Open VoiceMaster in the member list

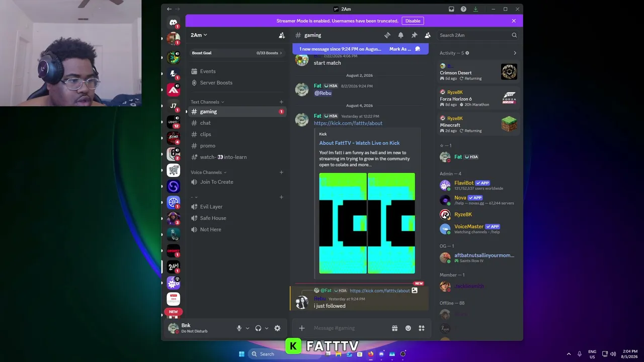[478, 229]
